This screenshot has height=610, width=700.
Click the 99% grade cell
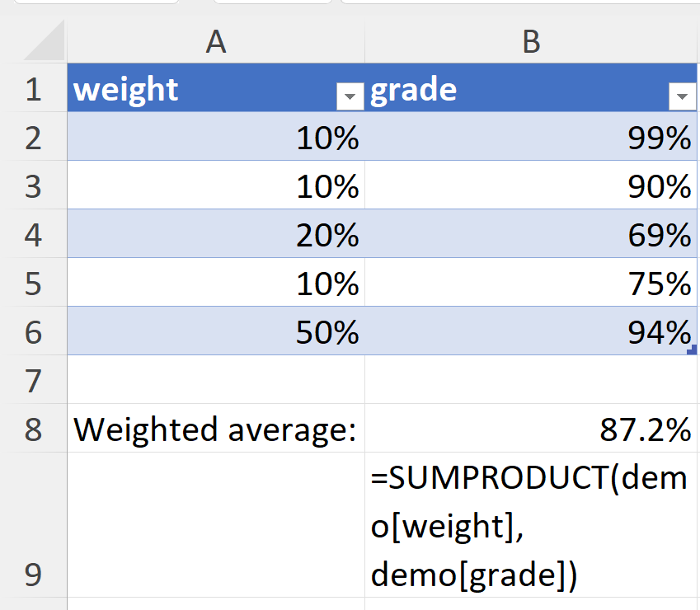pyautogui.click(x=532, y=138)
